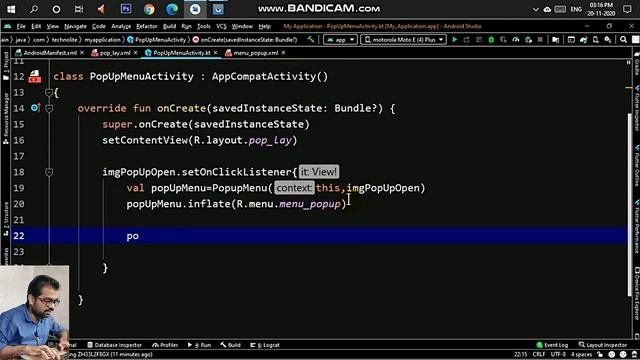The height and width of the screenshot is (360, 640).
Task: Open the Navigate menu
Action: pyautogui.click(x=75, y=26)
